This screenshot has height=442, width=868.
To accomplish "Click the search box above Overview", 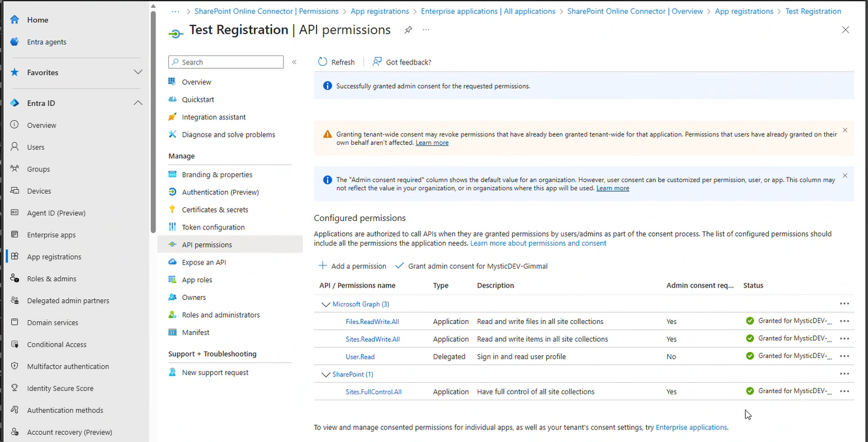I will [x=225, y=61].
